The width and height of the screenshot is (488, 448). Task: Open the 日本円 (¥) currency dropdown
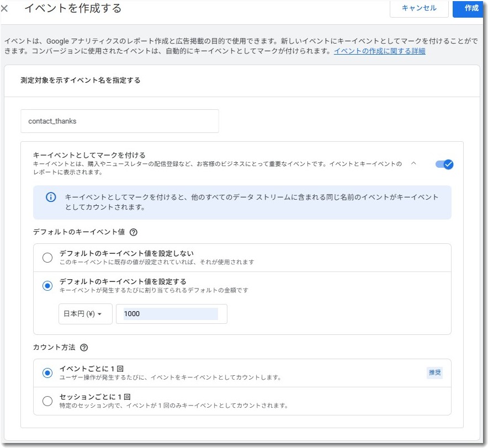[x=85, y=314]
